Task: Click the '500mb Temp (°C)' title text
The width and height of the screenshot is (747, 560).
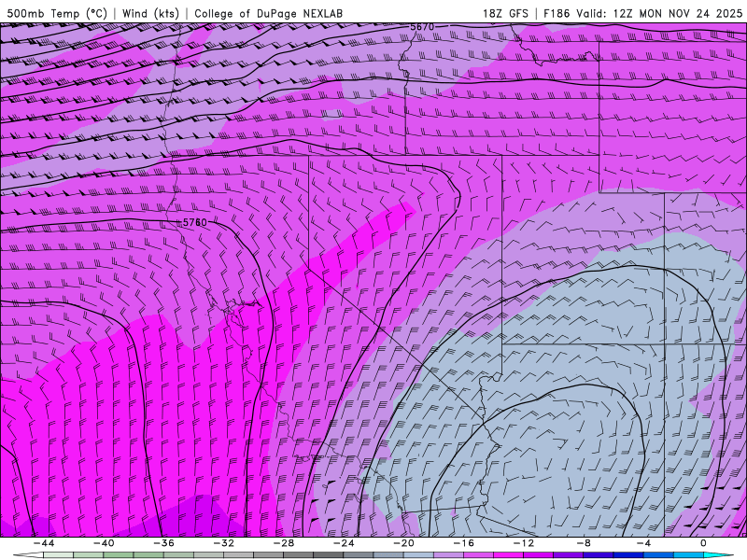Action: 58,13
